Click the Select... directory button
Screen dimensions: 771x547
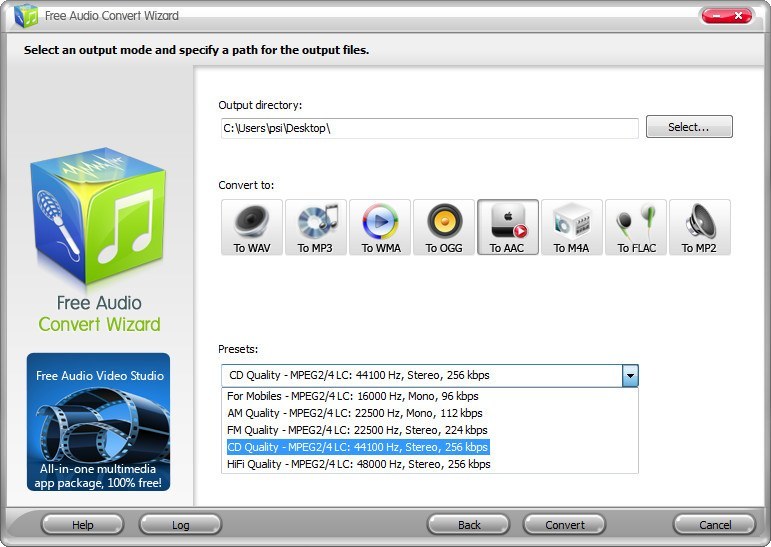click(689, 127)
